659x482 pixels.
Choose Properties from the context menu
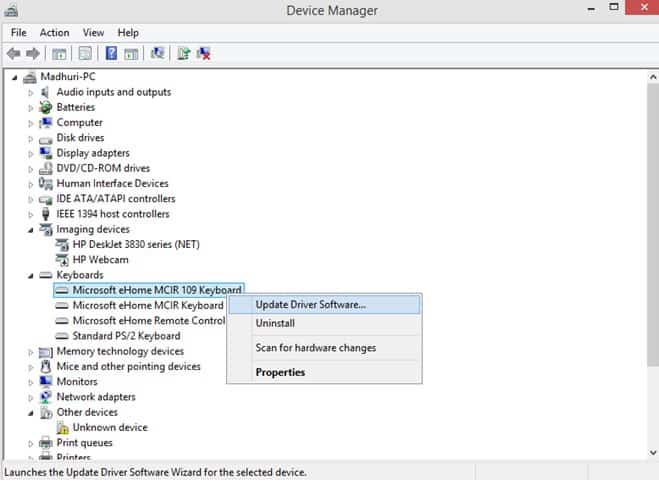[x=324, y=372]
